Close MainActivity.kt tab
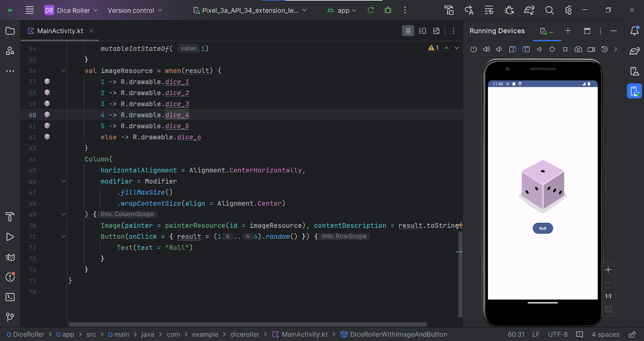The image size is (644, 341). (x=91, y=31)
